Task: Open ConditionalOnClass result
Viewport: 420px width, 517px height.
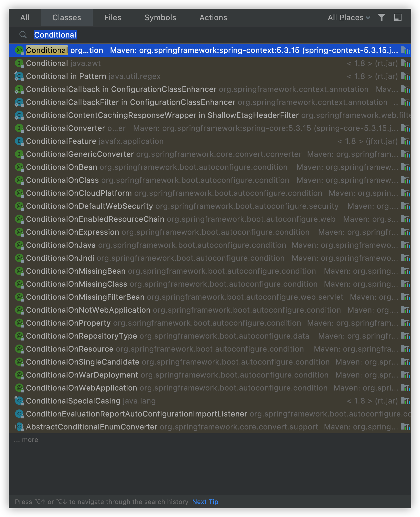Action: click(x=210, y=180)
